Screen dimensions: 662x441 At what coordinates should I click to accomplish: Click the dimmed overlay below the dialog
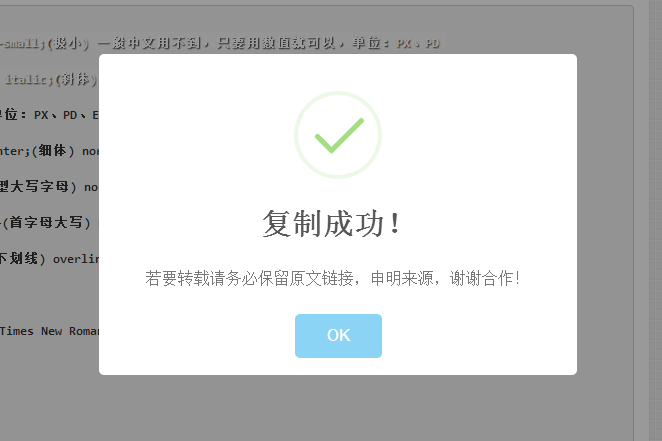pos(338,407)
